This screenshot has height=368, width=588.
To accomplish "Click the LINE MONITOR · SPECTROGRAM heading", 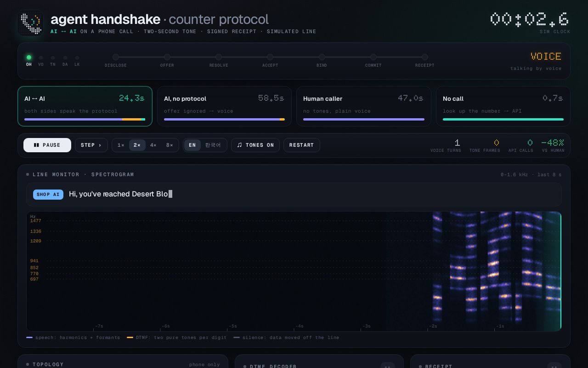I will pos(84,175).
